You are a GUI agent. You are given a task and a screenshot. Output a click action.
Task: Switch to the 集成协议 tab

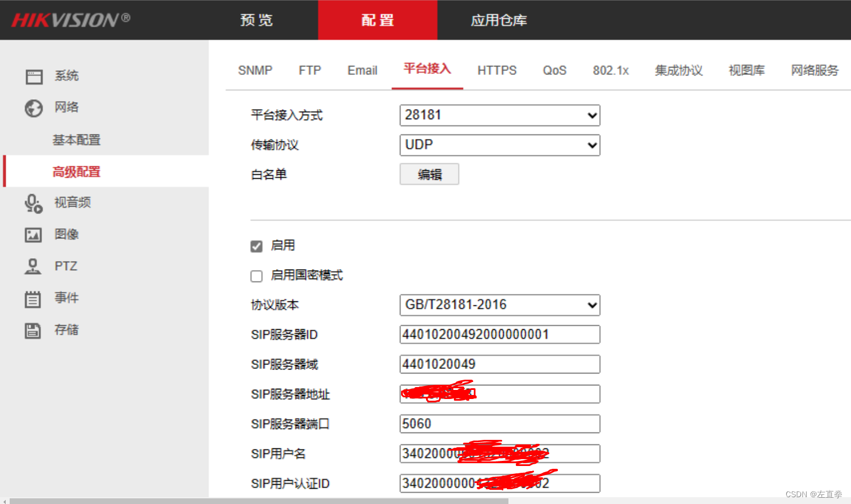[x=679, y=70]
